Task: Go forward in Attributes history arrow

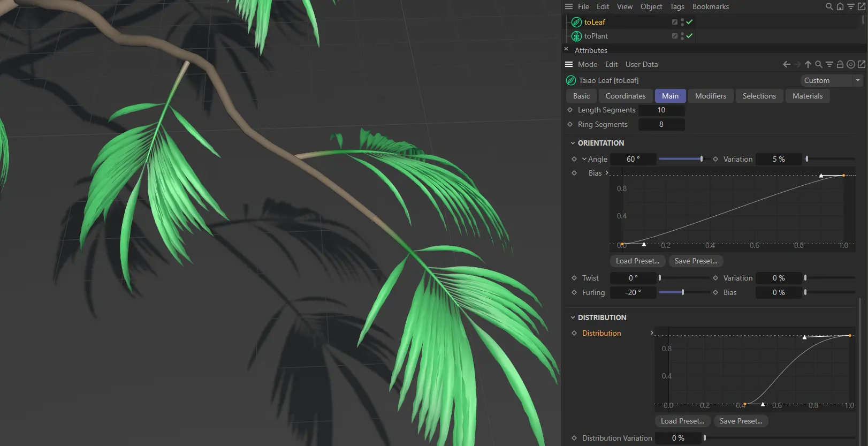Action: point(797,64)
